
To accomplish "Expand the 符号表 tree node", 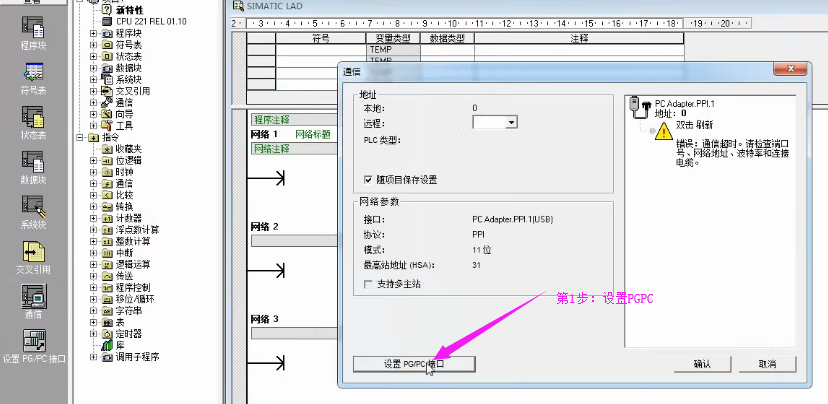I will tap(93, 45).
